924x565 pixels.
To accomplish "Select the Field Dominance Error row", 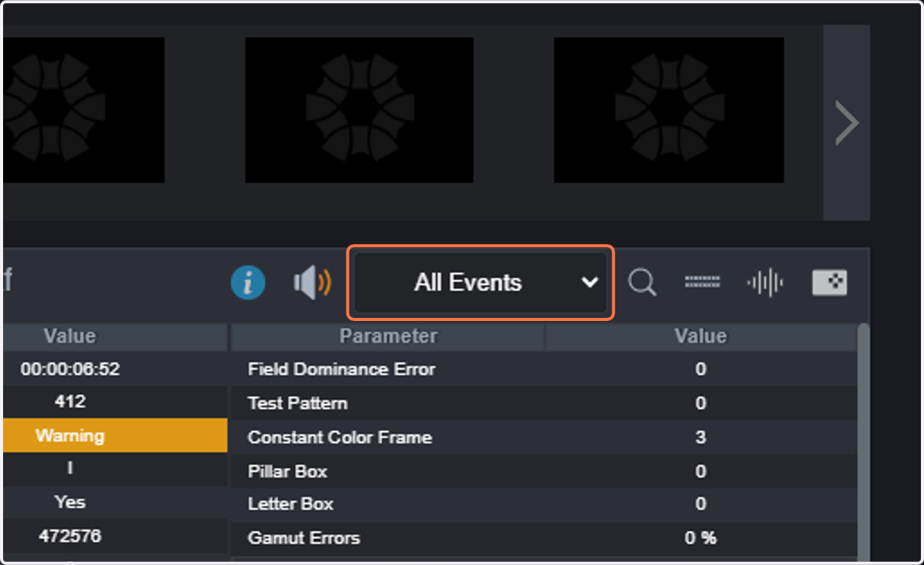I will pyautogui.click(x=544, y=369).
